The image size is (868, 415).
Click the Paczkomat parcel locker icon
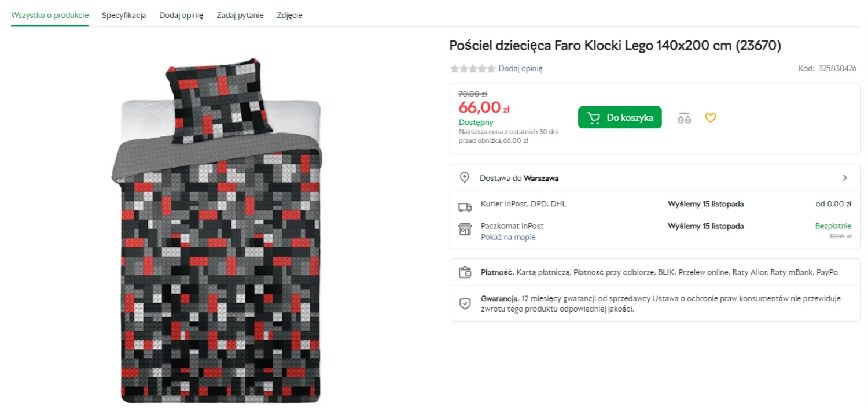point(465,229)
